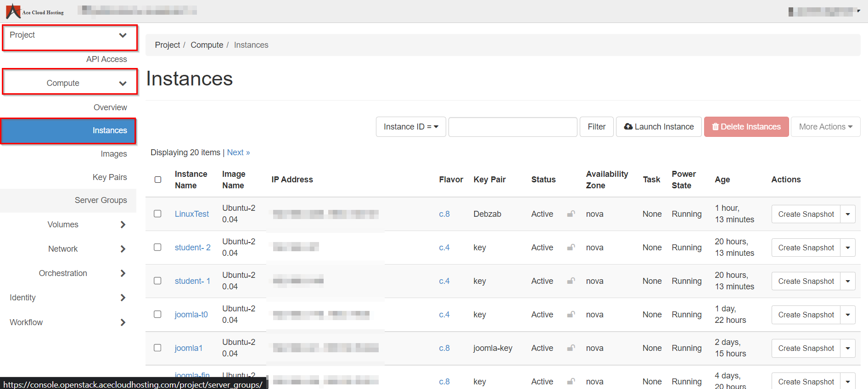Click the lock icon in the LinuxTest row

click(571, 214)
